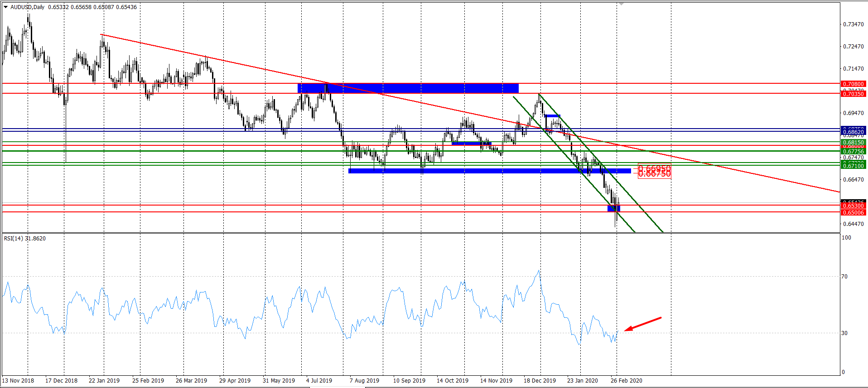Click the AUDUSD,Daily symbol title

(x=27, y=7)
